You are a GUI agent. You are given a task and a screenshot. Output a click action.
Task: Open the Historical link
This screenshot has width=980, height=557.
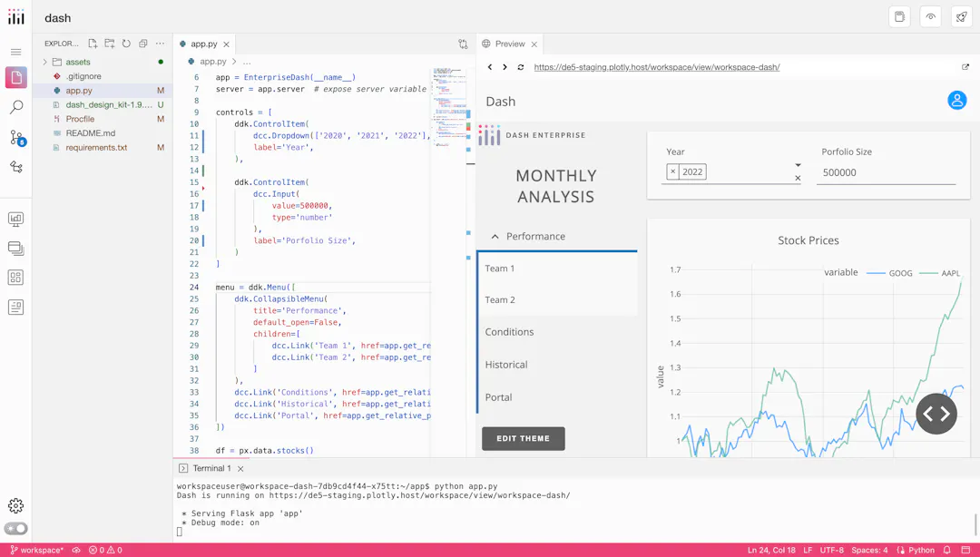(506, 365)
